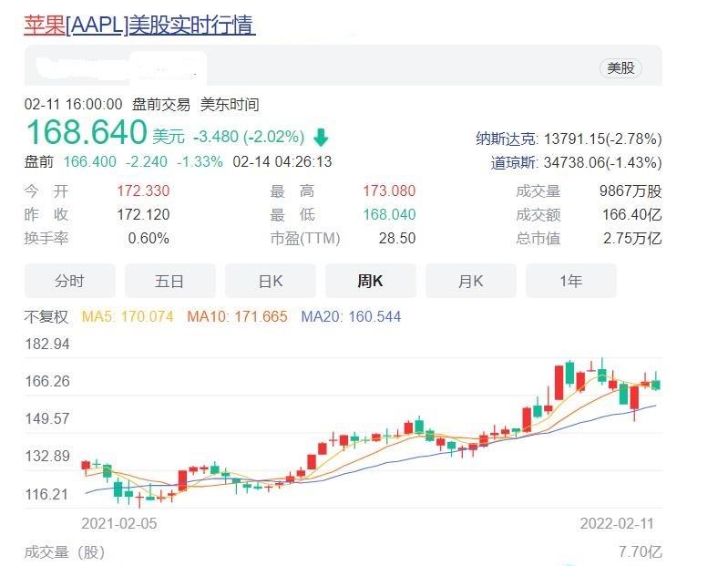Select the 周K chart tab
This screenshot has height=566, width=728.
371,281
